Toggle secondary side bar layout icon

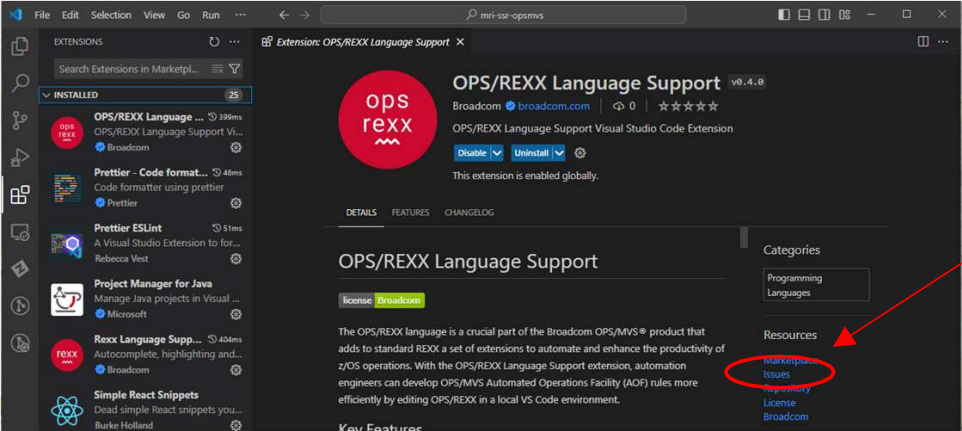[x=825, y=15]
